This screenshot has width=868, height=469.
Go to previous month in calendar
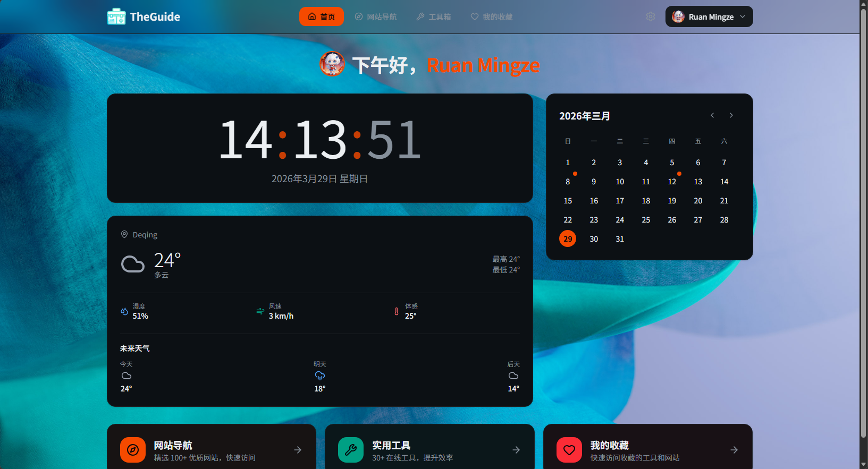click(x=712, y=115)
